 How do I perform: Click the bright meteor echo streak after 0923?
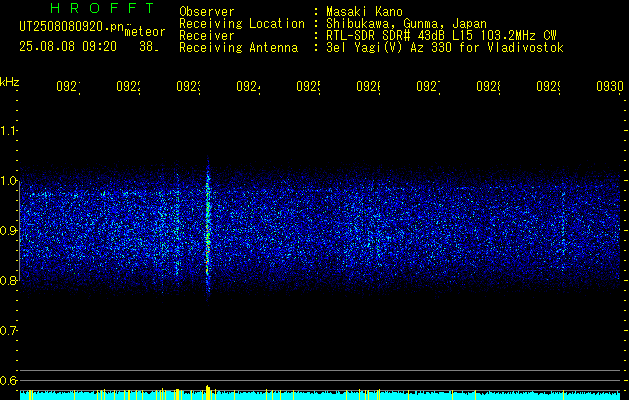coord(208,229)
